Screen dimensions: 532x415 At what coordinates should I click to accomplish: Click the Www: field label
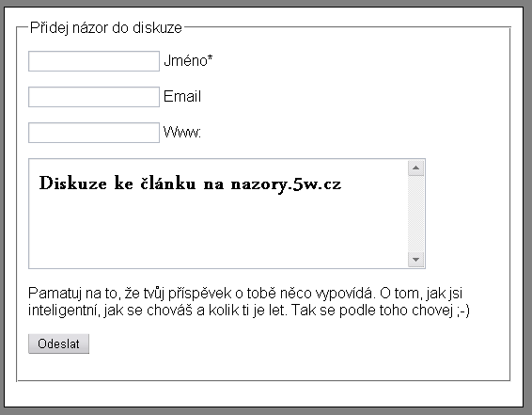tap(182, 132)
